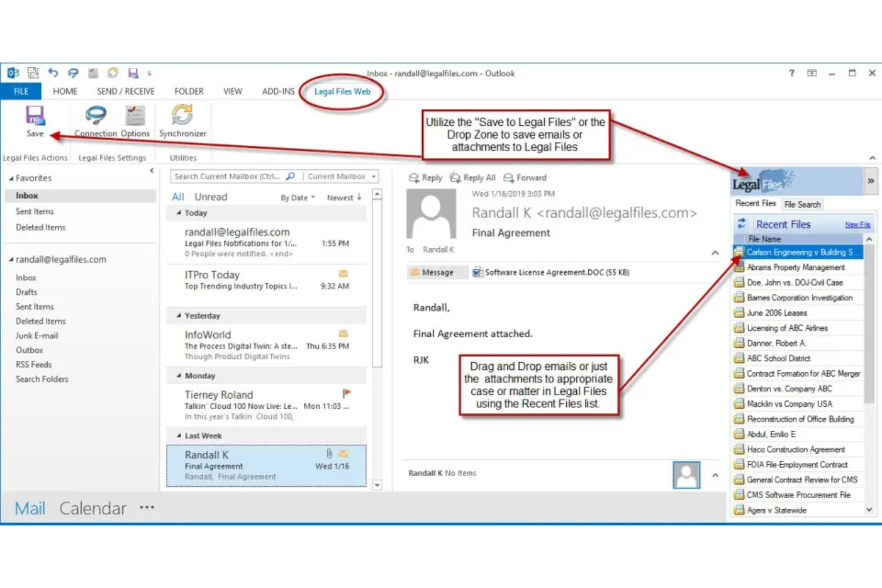Click Reply All in reading pane
The image size is (882, 588).
point(473,178)
